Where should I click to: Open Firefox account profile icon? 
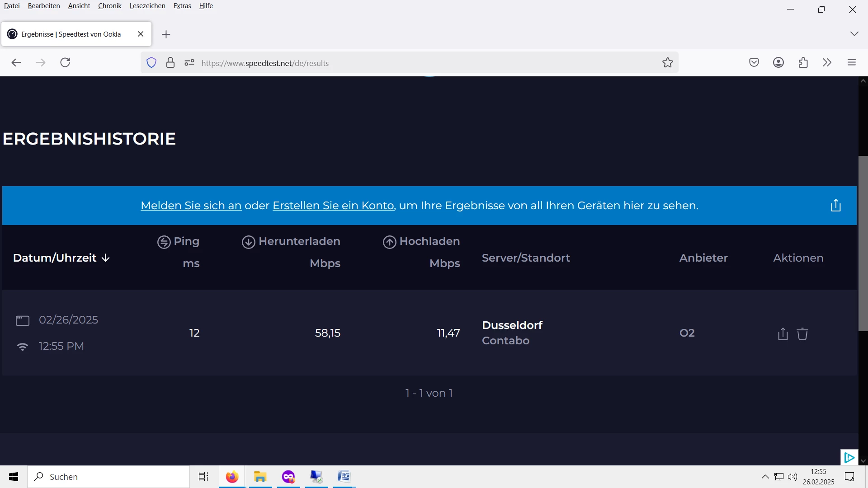coord(778,63)
